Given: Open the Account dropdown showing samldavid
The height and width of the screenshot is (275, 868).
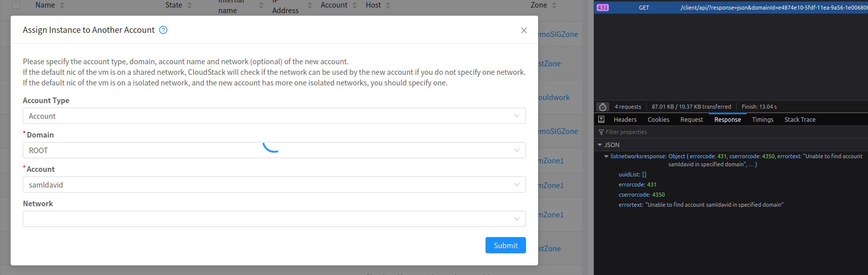Looking at the screenshot, I should (x=274, y=185).
